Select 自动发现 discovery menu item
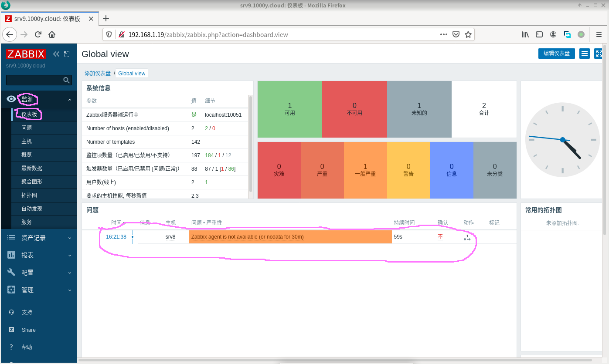This screenshot has height=364, width=609. click(44, 209)
